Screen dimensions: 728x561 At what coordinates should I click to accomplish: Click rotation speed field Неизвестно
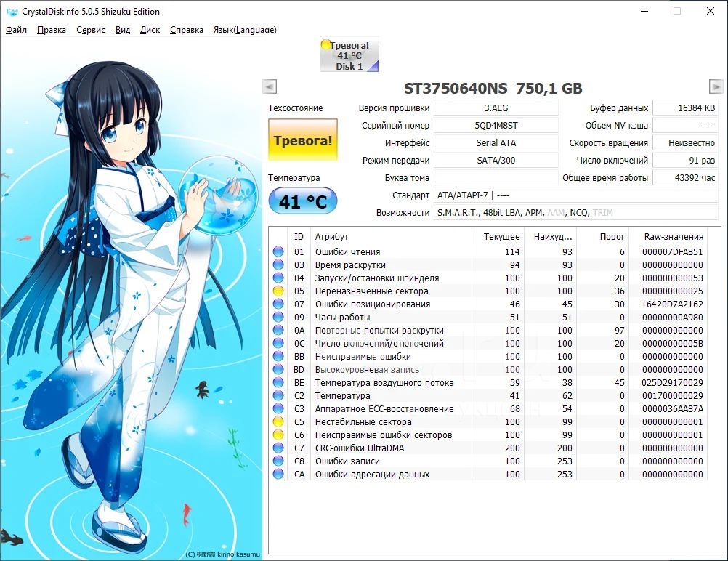[685, 143]
